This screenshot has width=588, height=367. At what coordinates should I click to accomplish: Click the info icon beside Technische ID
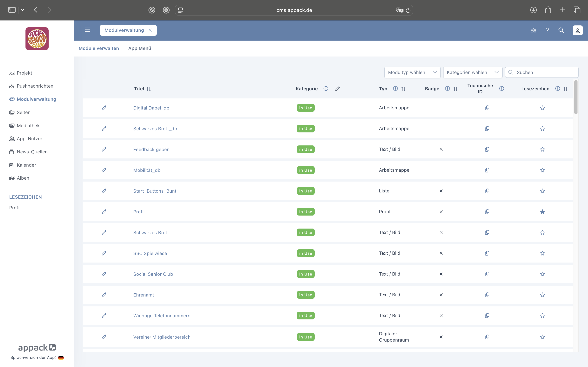tap(501, 89)
